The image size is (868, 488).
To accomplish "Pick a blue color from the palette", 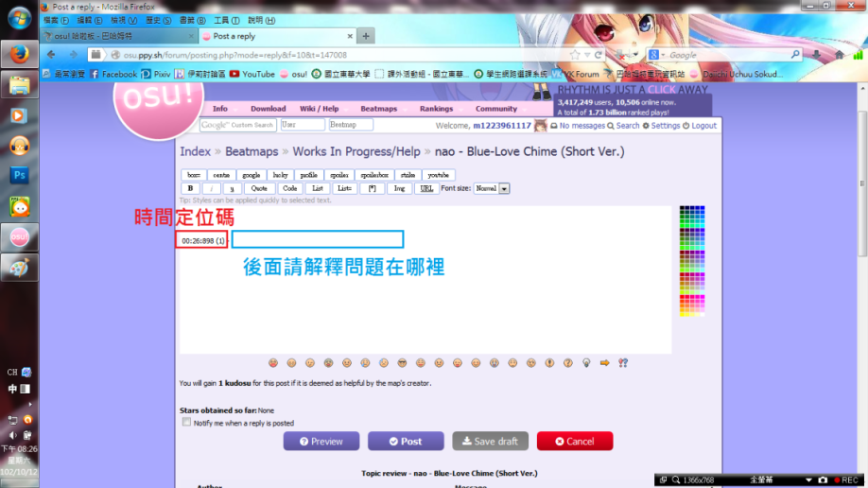I will [x=702, y=209].
